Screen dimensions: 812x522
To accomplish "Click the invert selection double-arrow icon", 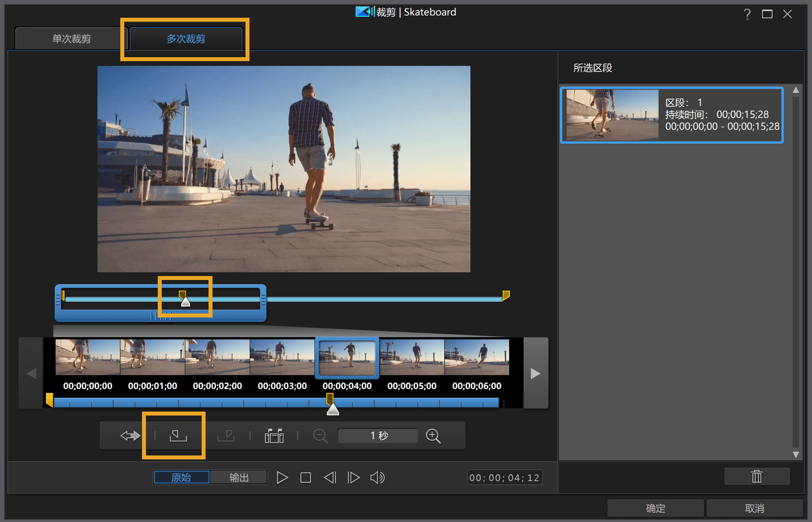I will coord(130,436).
